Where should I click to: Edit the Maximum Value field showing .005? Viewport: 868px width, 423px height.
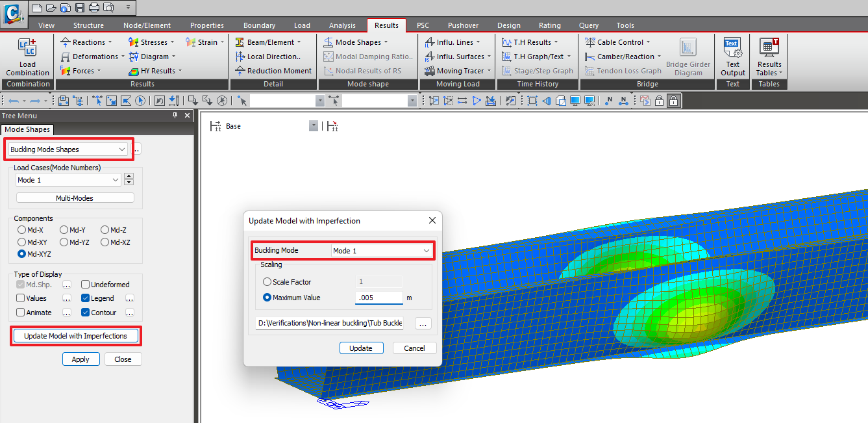coord(379,297)
